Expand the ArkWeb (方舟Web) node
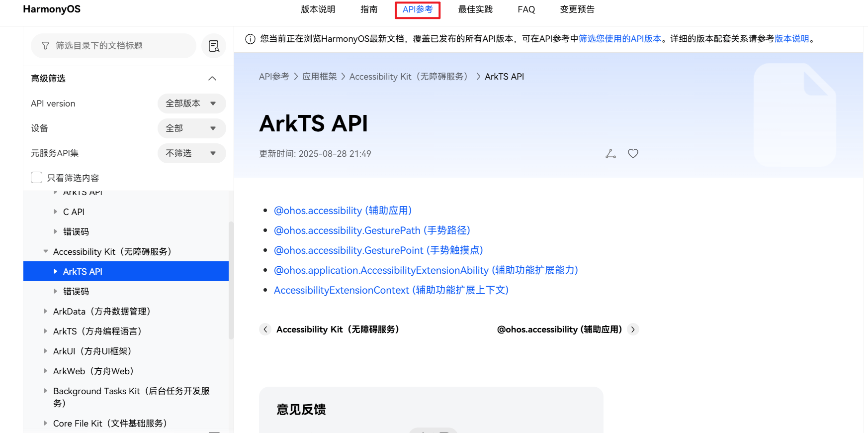Viewport: 868px width, 433px height. (45, 371)
